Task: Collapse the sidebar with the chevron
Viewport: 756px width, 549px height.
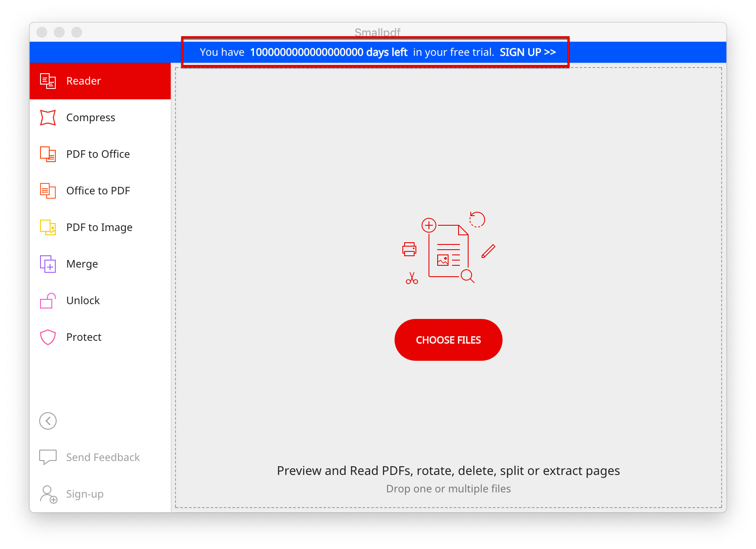Action: pyautogui.click(x=47, y=420)
